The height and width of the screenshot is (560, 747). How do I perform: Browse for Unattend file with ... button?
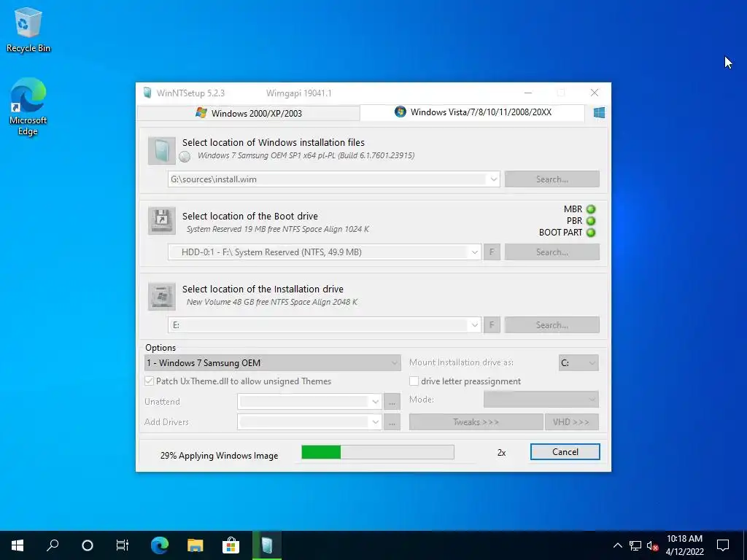tap(392, 402)
